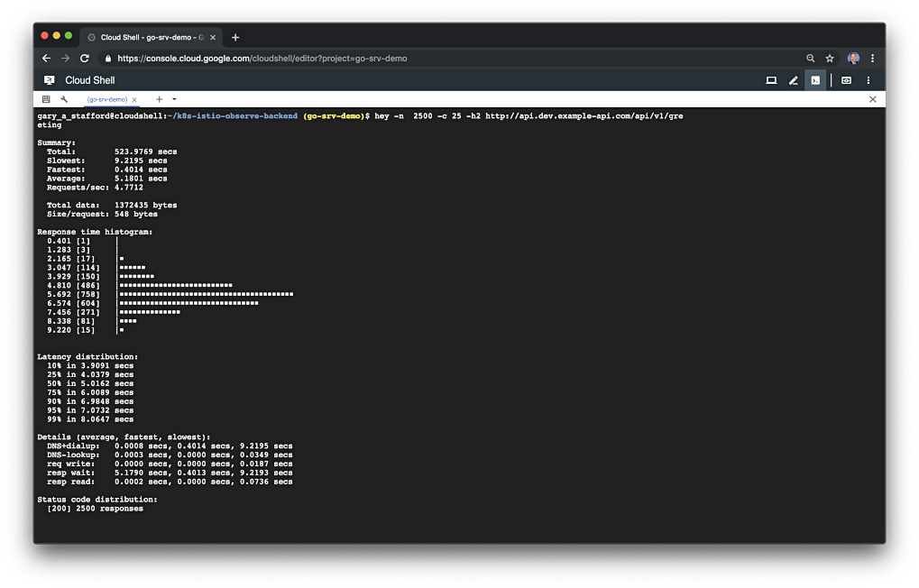Expand the dropdown arrow beside new terminal plus
919x588 pixels.
pos(174,99)
